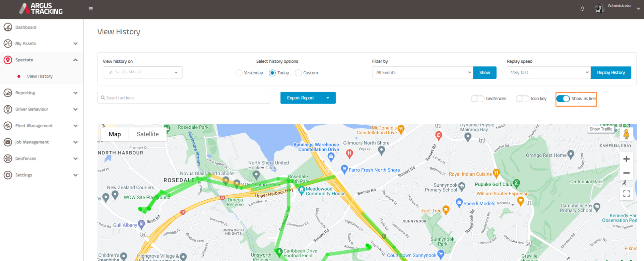Open the Administrator account dropdown arrow
This screenshot has width=644, height=261.
pyautogui.click(x=638, y=9)
